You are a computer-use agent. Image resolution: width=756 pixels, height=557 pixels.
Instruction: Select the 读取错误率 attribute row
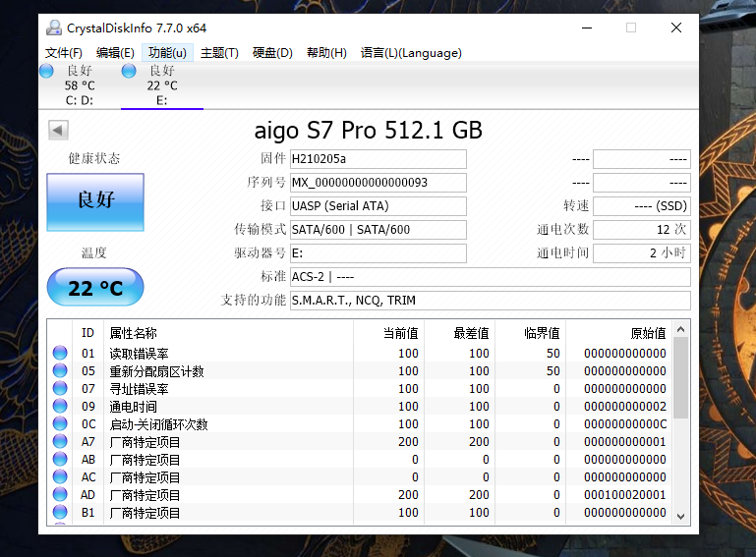click(x=360, y=354)
